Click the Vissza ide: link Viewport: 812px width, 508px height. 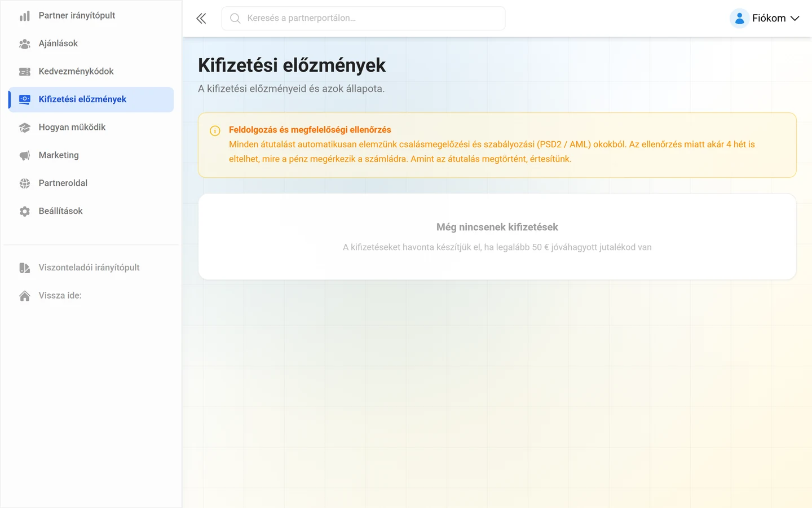point(91,295)
